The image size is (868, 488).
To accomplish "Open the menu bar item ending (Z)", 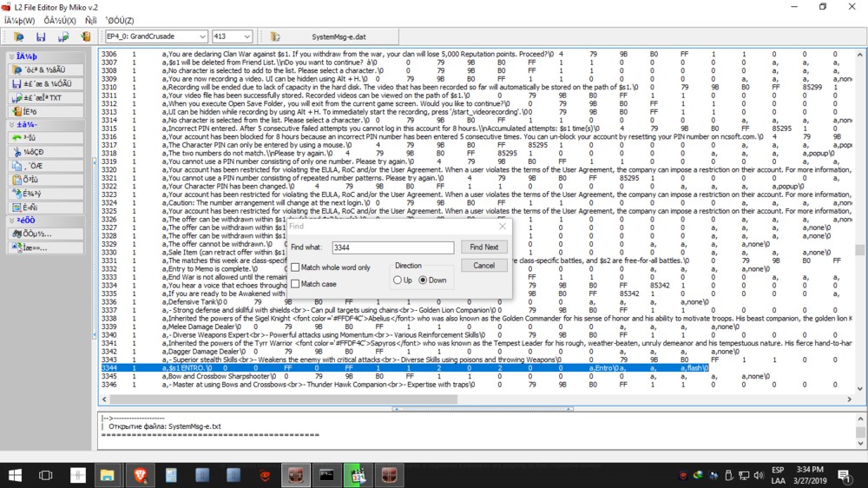I will coord(119,20).
